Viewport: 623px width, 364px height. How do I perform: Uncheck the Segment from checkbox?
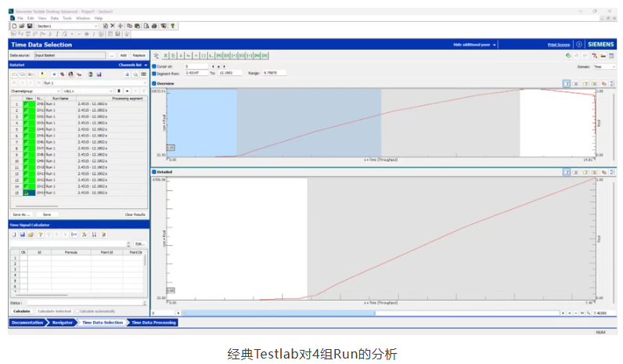tap(154, 73)
